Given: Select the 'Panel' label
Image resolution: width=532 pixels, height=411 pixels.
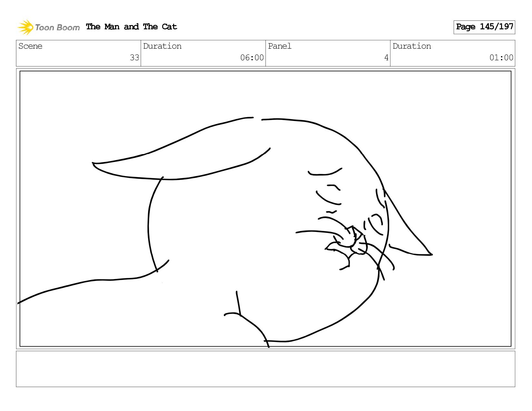Looking at the screenshot, I should pyautogui.click(x=280, y=46).
